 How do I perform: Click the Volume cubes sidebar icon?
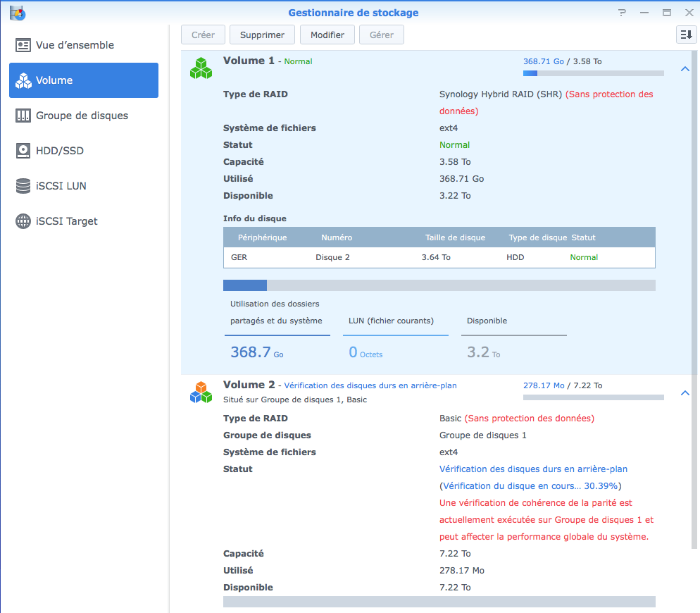tap(23, 80)
